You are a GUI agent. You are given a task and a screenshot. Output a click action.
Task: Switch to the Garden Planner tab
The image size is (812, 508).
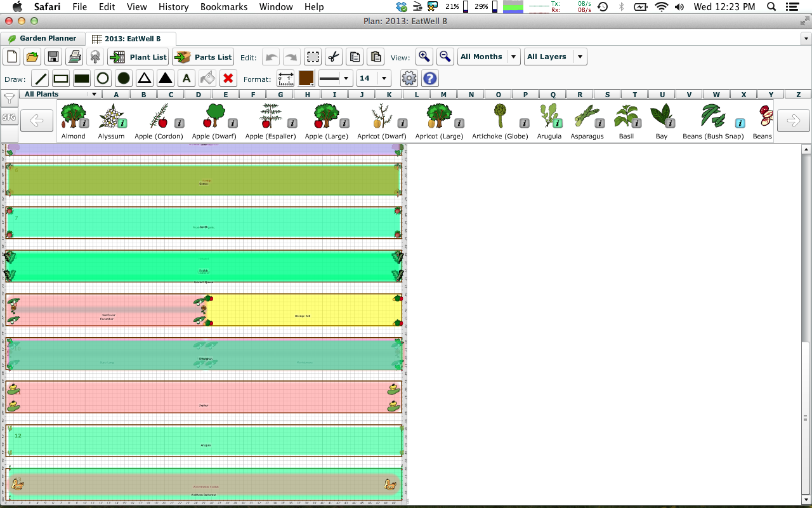click(43, 39)
